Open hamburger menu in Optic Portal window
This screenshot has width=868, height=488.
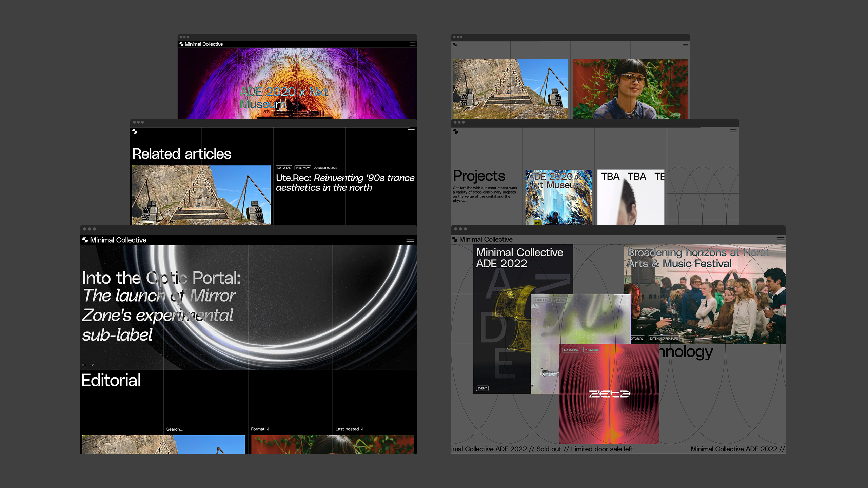(410, 240)
